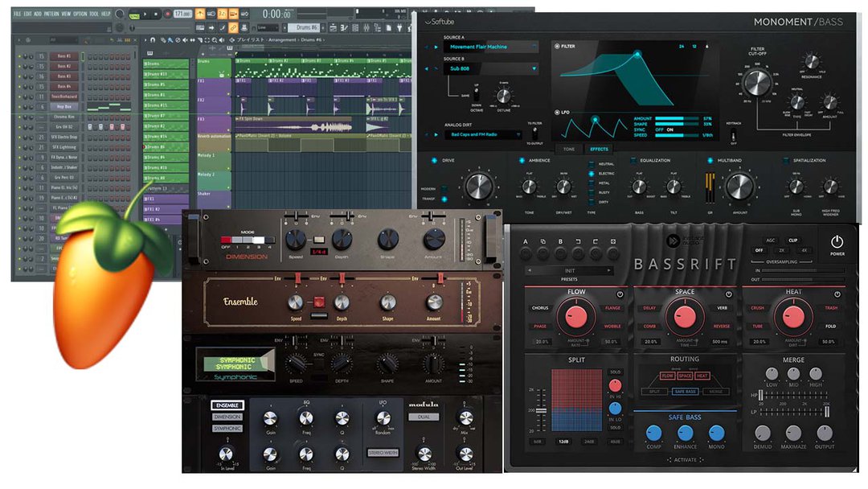
Task: Switch to the Effects tab in Monoment
Action: click(600, 149)
